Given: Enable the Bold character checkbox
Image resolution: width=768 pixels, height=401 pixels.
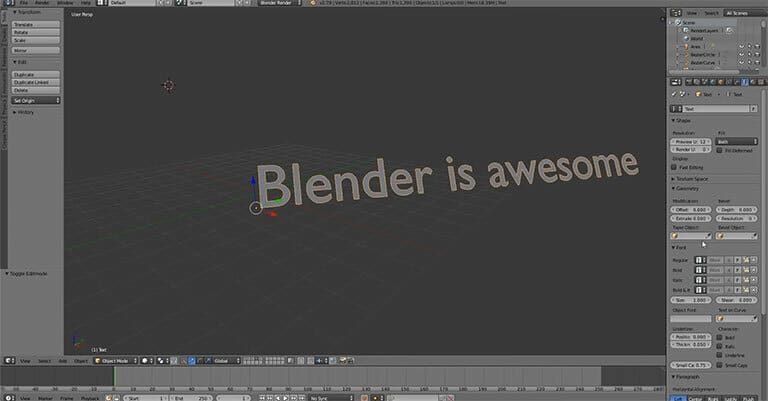Looking at the screenshot, I should (720, 337).
